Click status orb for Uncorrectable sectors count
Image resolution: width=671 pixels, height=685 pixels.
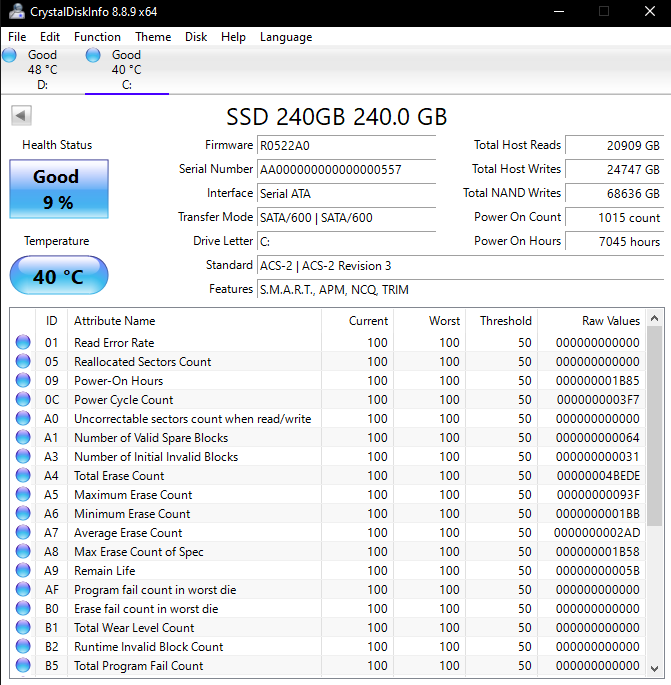tap(23, 418)
